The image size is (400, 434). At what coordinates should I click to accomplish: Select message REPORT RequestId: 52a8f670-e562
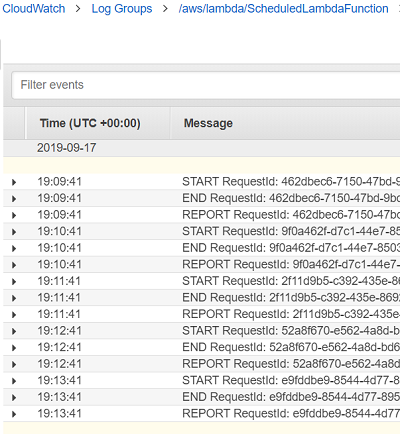[291, 364]
